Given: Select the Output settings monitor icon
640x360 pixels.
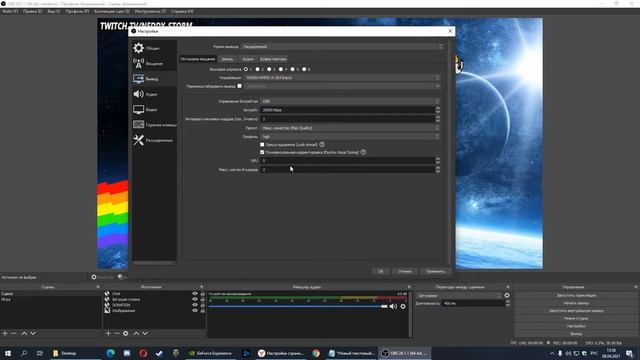Looking at the screenshot, I should tap(138, 78).
